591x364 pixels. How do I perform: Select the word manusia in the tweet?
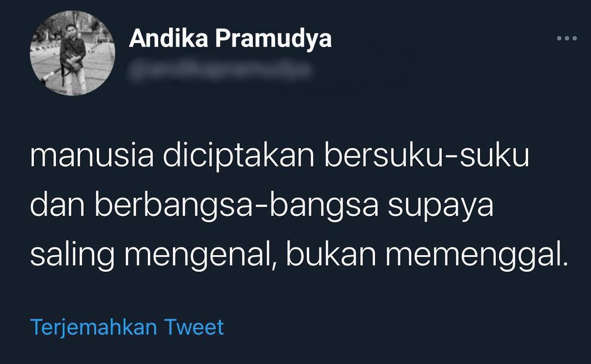(x=92, y=155)
